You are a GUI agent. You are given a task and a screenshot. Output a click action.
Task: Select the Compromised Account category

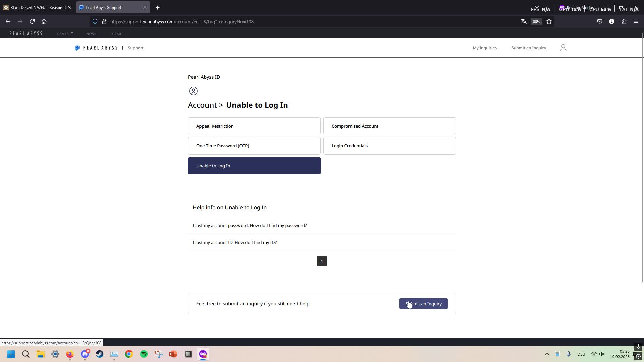pos(389,126)
